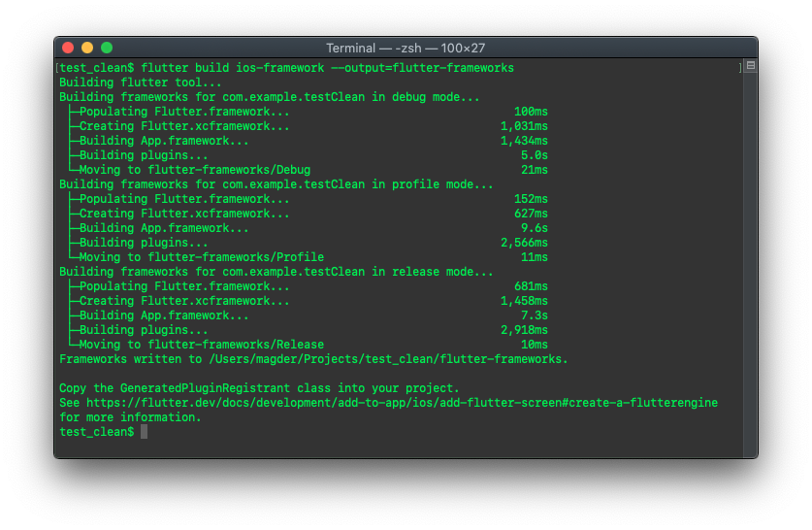Click the '10ms' timing value
Viewport: 812px width, 530px height.
tap(535, 345)
